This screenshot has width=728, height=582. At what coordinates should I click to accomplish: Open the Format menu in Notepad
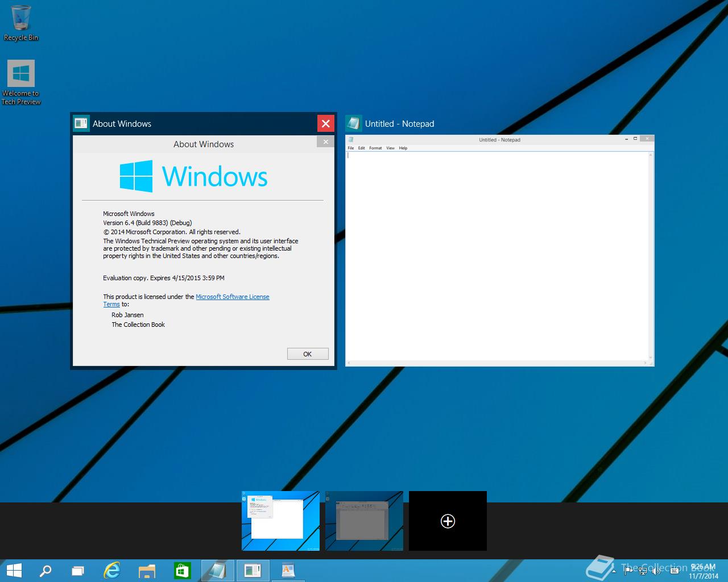375,148
